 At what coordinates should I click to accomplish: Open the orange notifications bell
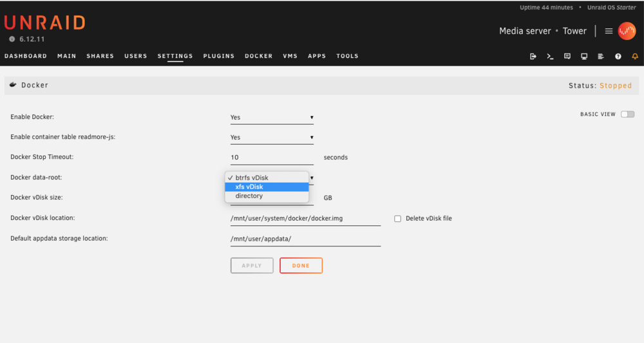635,56
